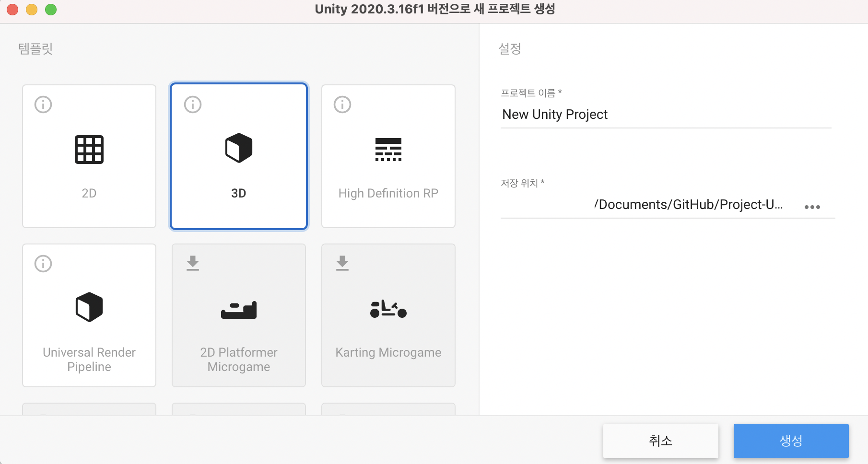The width and height of the screenshot is (868, 464).
Task: Click the 취소 cancel button
Action: click(x=661, y=441)
